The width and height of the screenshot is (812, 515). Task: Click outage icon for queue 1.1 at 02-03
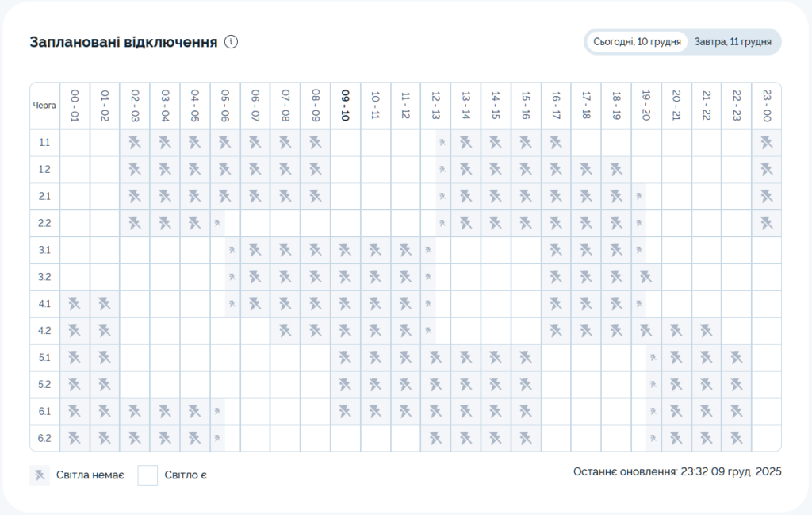tap(135, 143)
